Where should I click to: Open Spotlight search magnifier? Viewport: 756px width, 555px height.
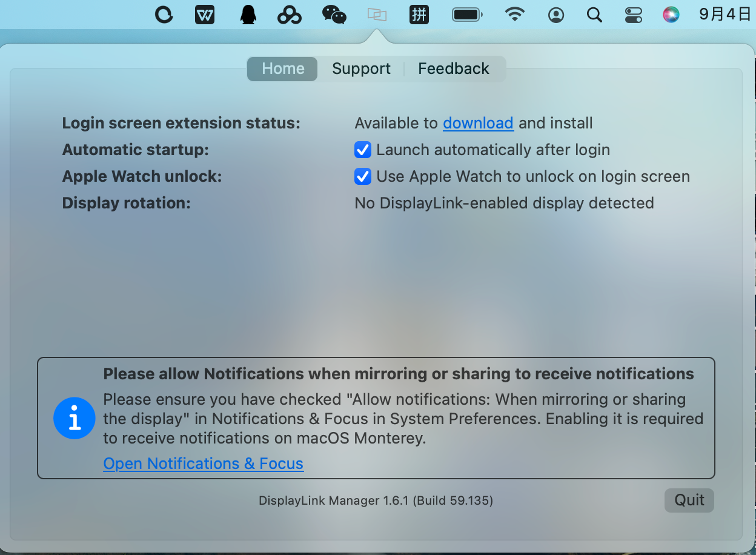pyautogui.click(x=595, y=15)
